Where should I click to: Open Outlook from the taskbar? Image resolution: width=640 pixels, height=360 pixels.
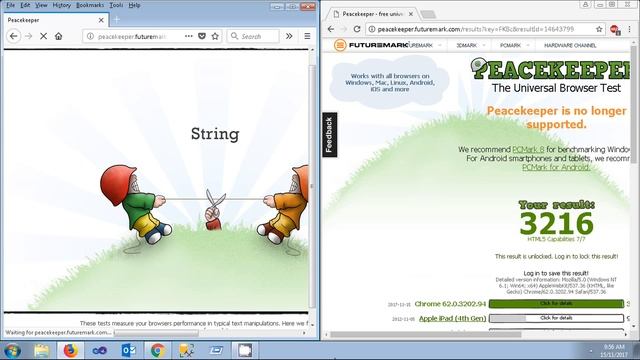tap(129, 351)
